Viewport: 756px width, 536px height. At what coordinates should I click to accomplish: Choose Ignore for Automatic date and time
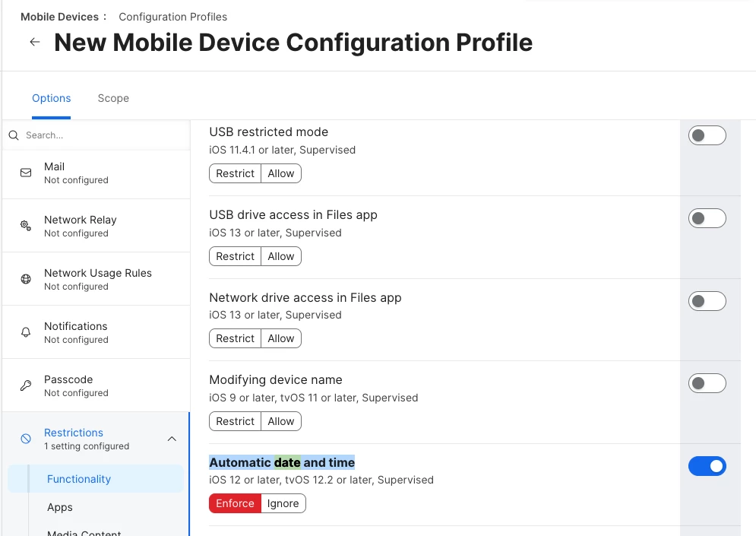click(283, 503)
